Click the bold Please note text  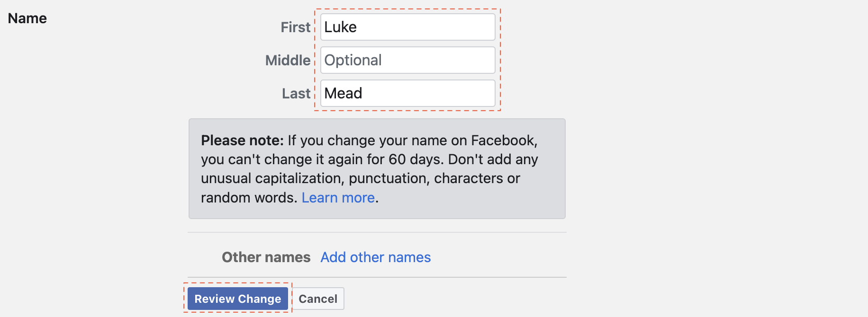[x=242, y=141]
